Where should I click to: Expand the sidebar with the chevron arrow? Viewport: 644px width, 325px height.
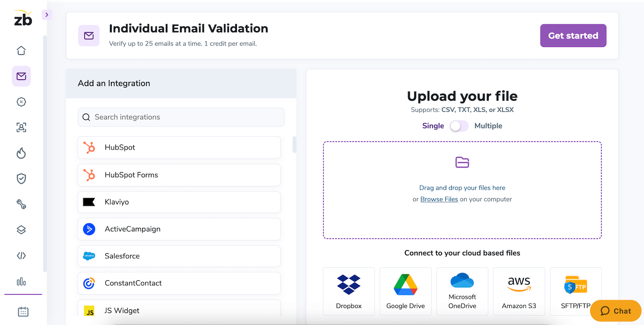pyautogui.click(x=46, y=15)
